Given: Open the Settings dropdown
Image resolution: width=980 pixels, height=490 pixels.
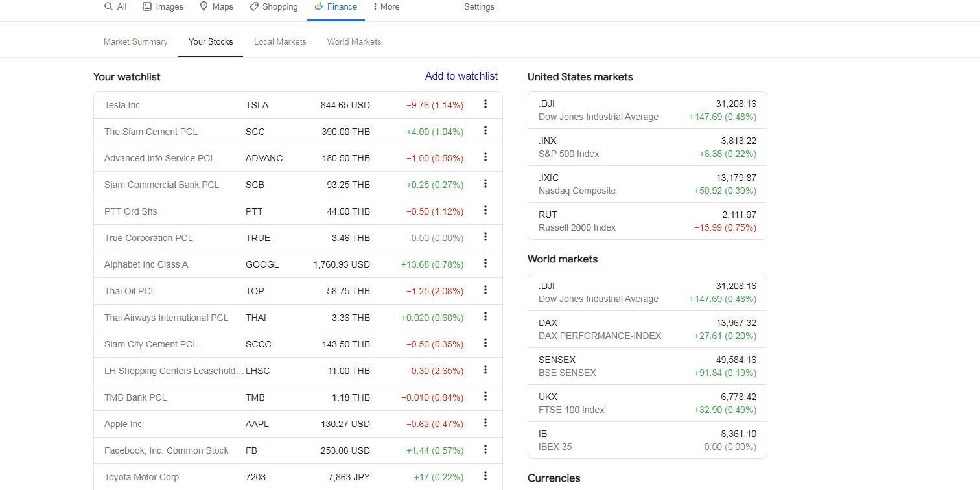Looking at the screenshot, I should click(x=479, y=6).
